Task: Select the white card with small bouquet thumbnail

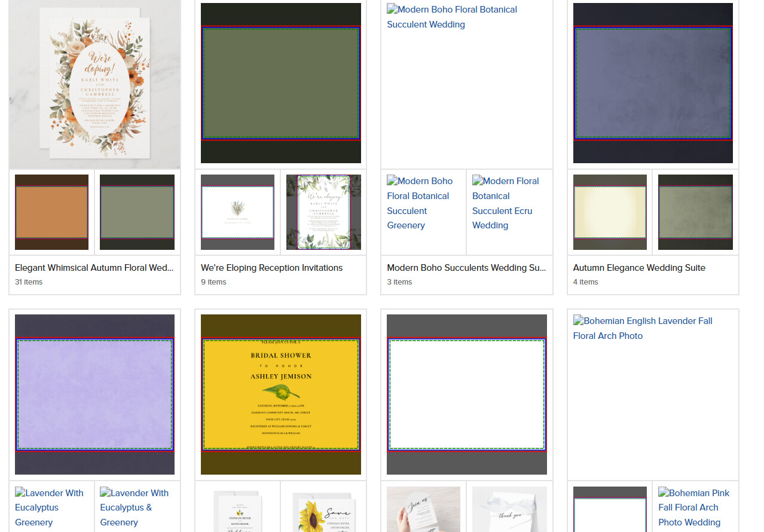Action: coord(237,212)
